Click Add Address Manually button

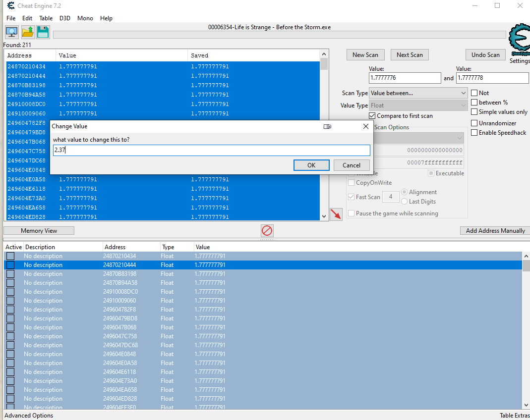click(x=495, y=231)
